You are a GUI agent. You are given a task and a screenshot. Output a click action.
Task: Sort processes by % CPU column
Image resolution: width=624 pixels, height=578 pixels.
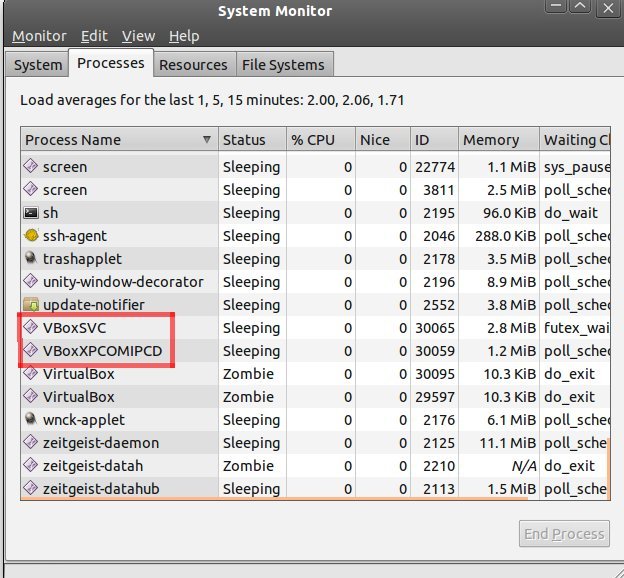click(321, 140)
